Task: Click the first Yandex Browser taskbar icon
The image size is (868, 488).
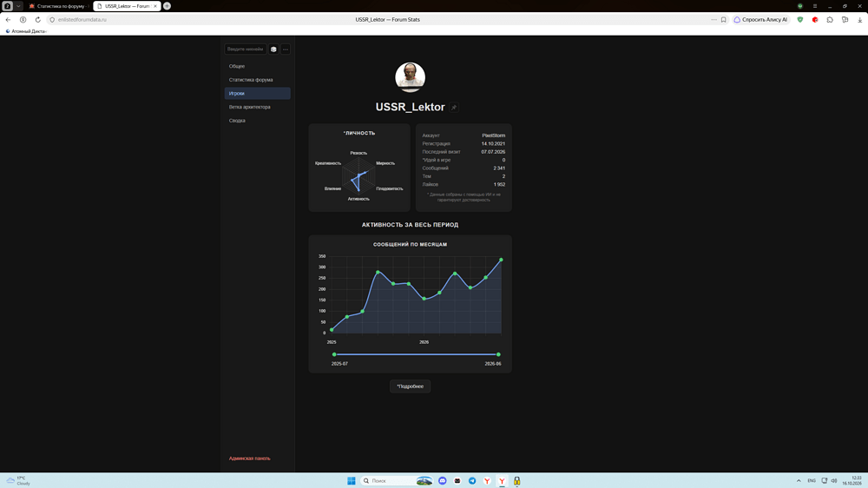Action: pos(487,481)
